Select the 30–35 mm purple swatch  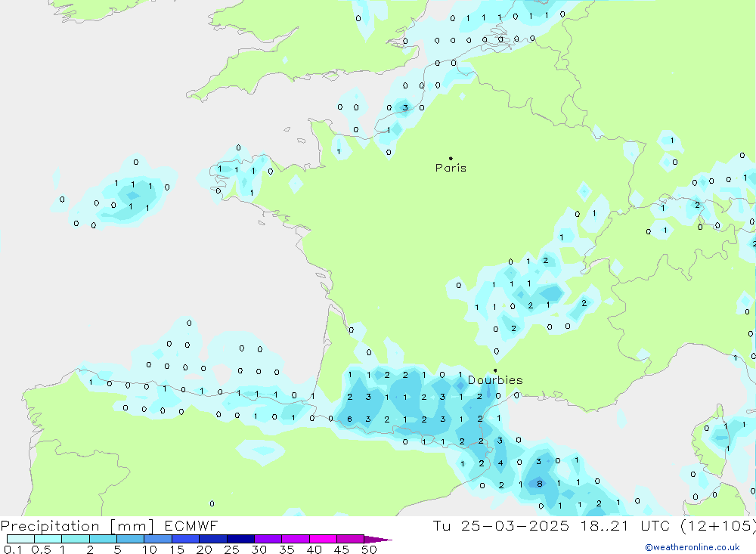pos(268,539)
